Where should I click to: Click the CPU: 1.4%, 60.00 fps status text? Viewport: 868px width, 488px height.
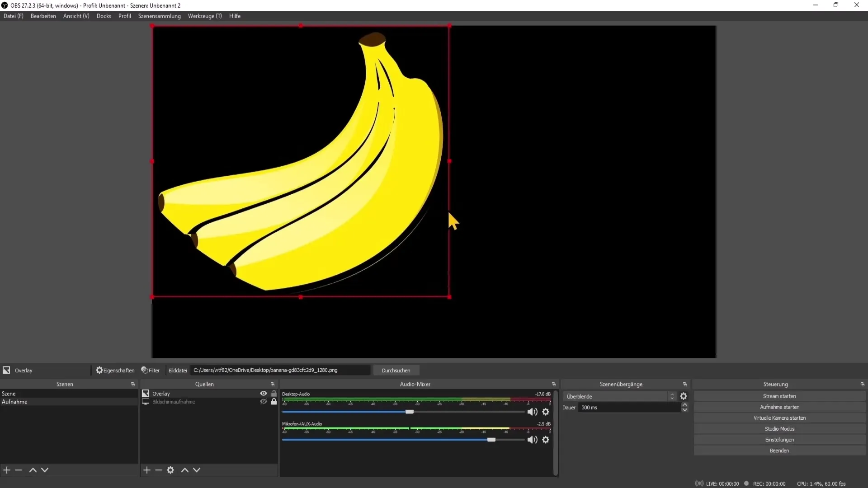[821, 483]
